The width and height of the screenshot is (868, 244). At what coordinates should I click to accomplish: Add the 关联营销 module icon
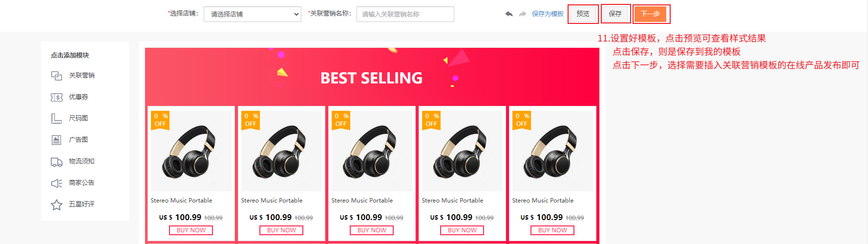[57, 76]
